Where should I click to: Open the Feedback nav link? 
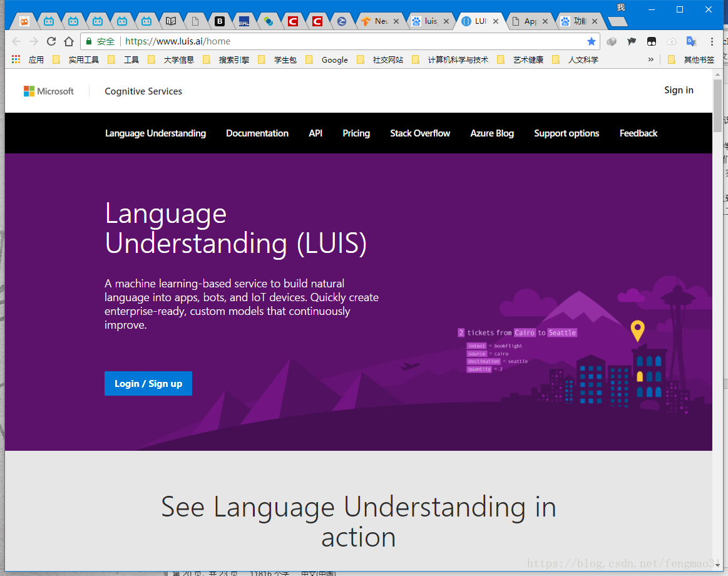point(638,133)
